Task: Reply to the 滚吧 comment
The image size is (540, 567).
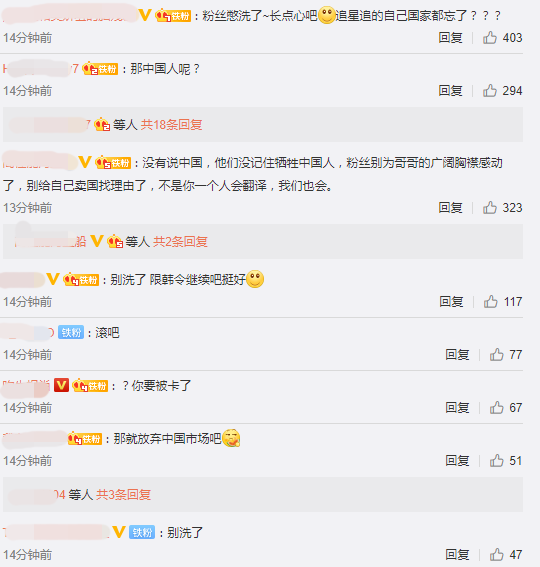Action: [x=457, y=355]
